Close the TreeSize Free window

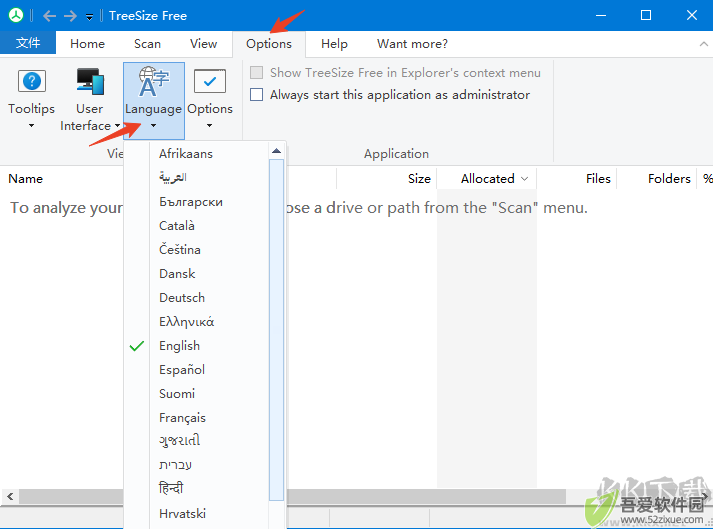click(692, 15)
